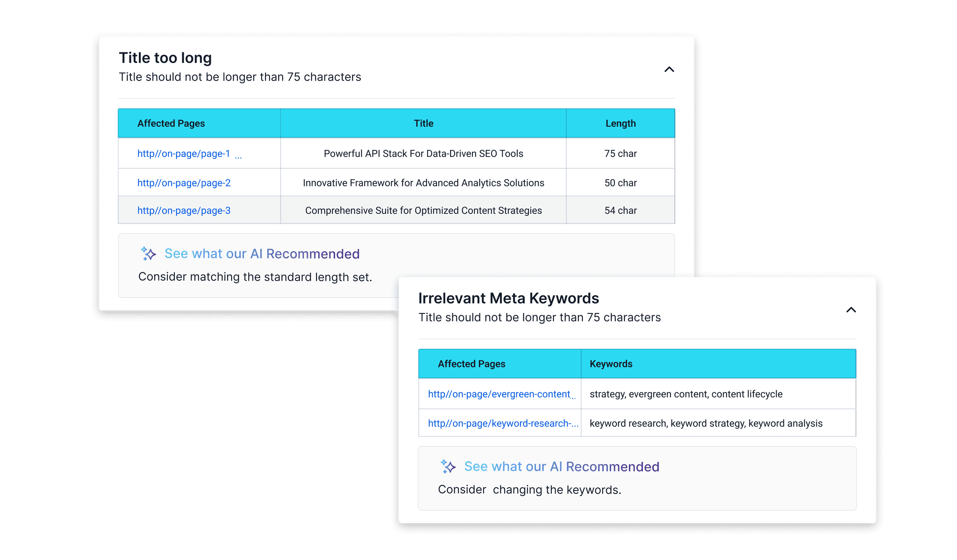Open the http//on-page/page-3 link
The width and height of the screenshot is (957, 560).
pyautogui.click(x=184, y=211)
